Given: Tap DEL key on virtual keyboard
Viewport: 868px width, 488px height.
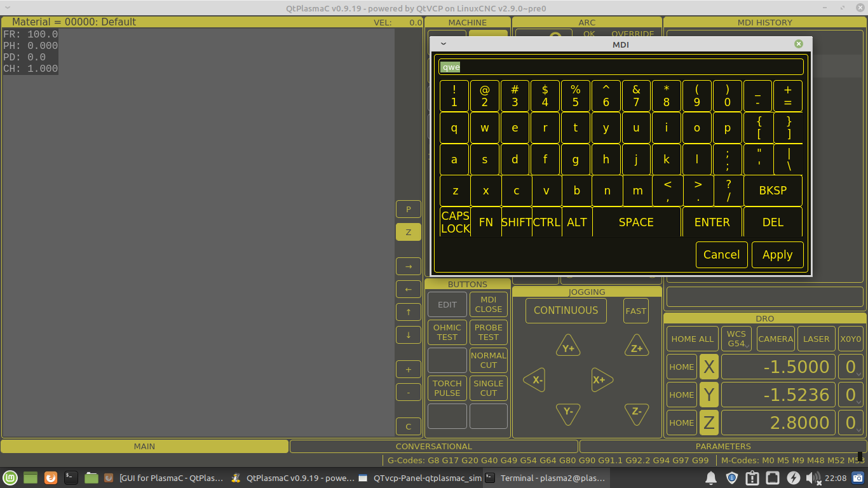Looking at the screenshot, I should point(773,222).
